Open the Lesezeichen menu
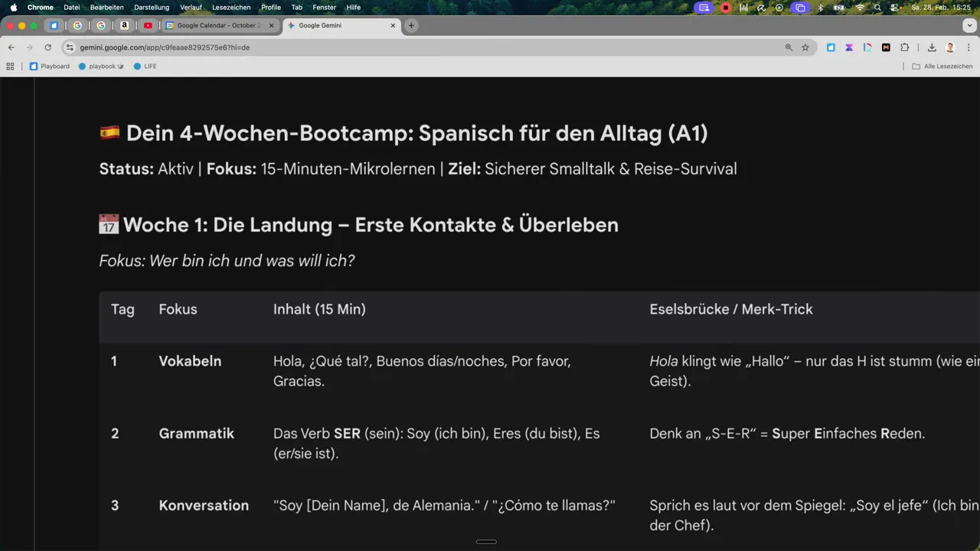 point(231,7)
